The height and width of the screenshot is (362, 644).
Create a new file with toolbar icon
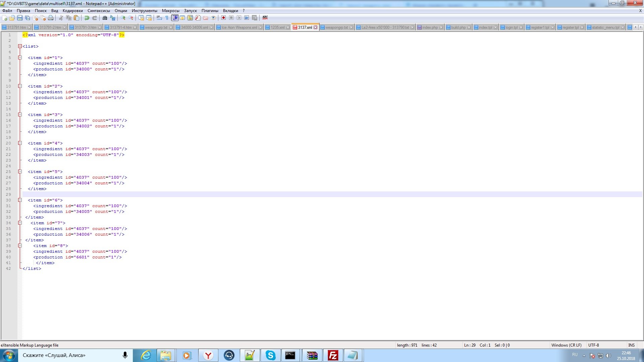point(4,18)
